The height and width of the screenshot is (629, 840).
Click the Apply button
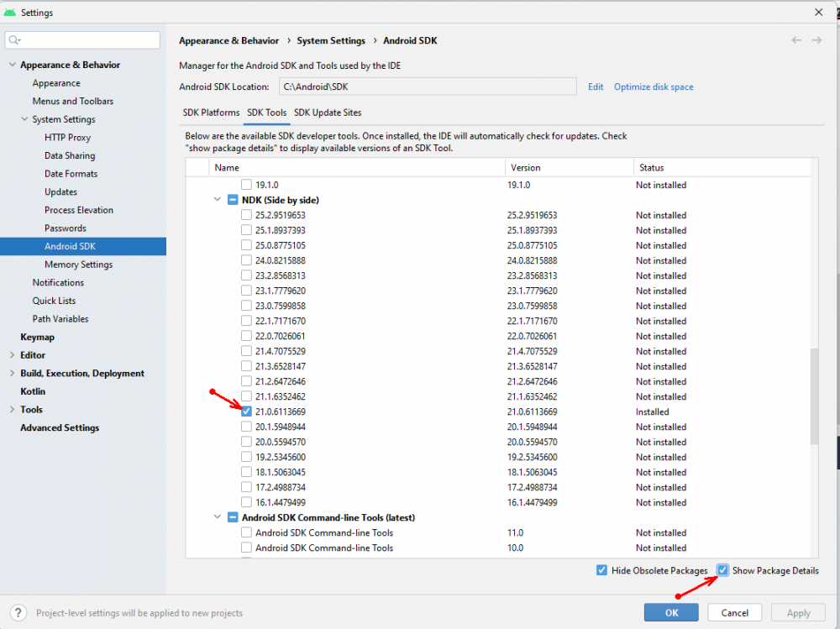tap(798, 612)
